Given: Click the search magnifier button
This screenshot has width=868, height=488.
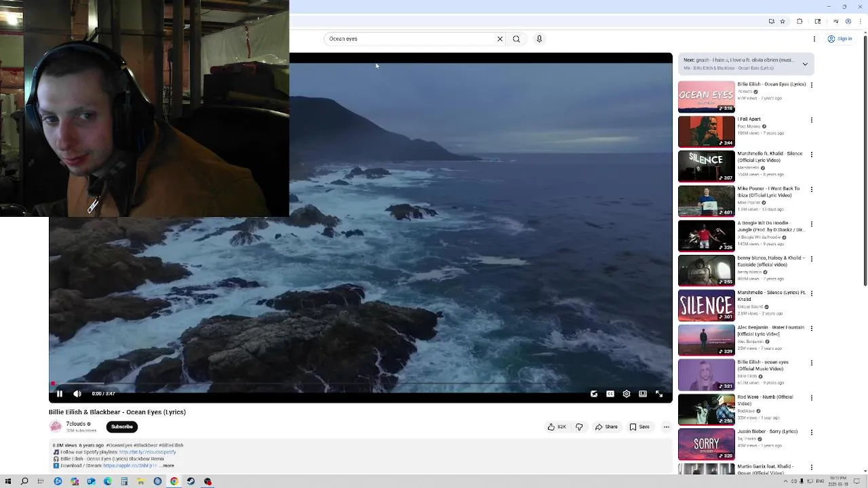Looking at the screenshot, I should coord(517,39).
